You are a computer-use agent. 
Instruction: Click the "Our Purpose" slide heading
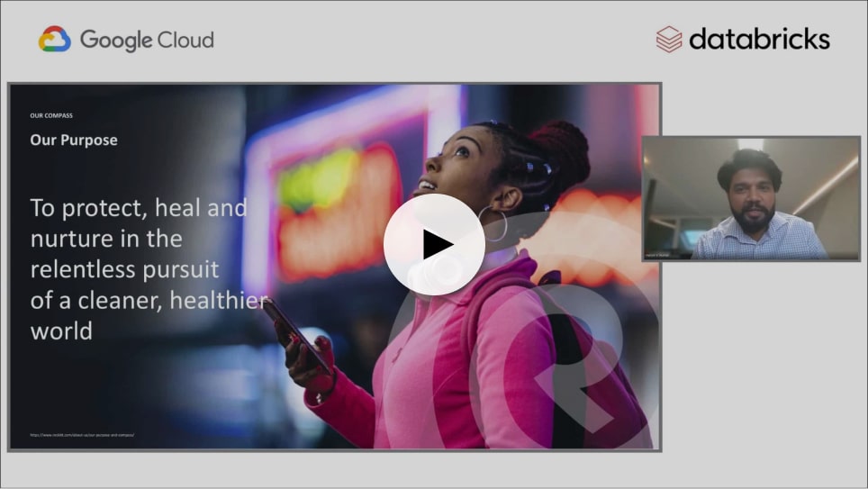tap(74, 140)
